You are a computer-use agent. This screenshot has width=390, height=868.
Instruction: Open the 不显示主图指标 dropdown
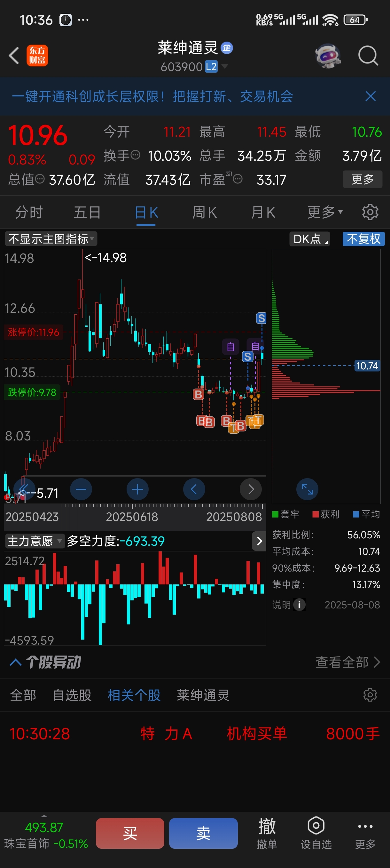[x=51, y=239]
